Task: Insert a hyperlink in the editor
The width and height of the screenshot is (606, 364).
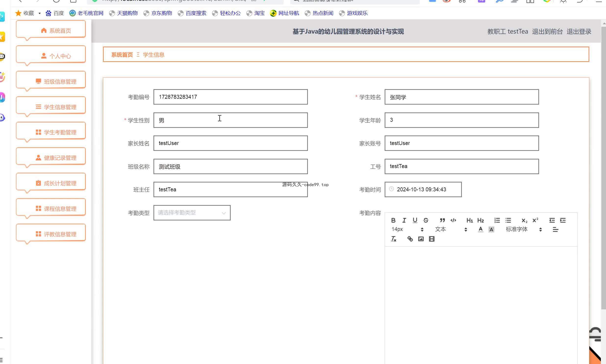Action: pyautogui.click(x=410, y=239)
